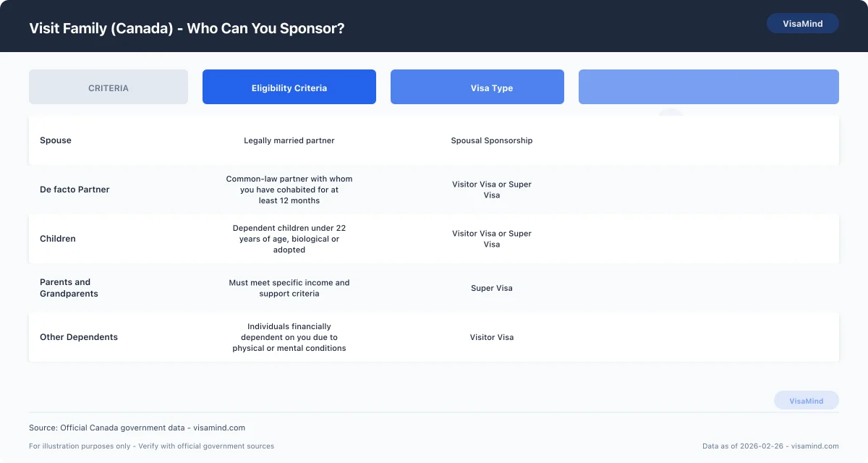868x463 pixels.
Task: Click the faded VisaMind watermark button
Action: (x=806, y=401)
